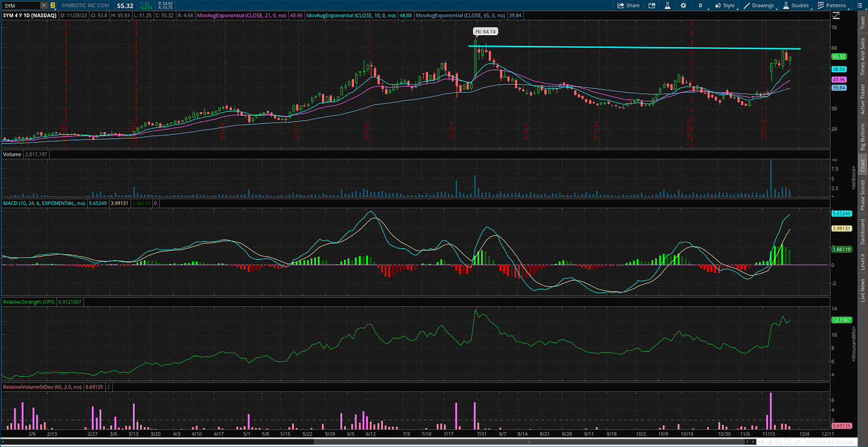The image size is (868, 447).
Task: Click the cyan 5.65249 MACD axis tag
Action: (841, 214)
